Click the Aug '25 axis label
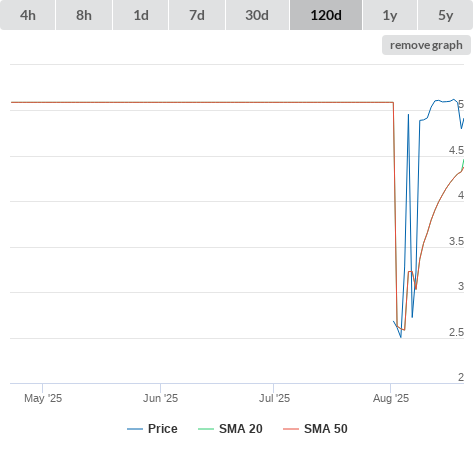 click(x=391, y=398)
